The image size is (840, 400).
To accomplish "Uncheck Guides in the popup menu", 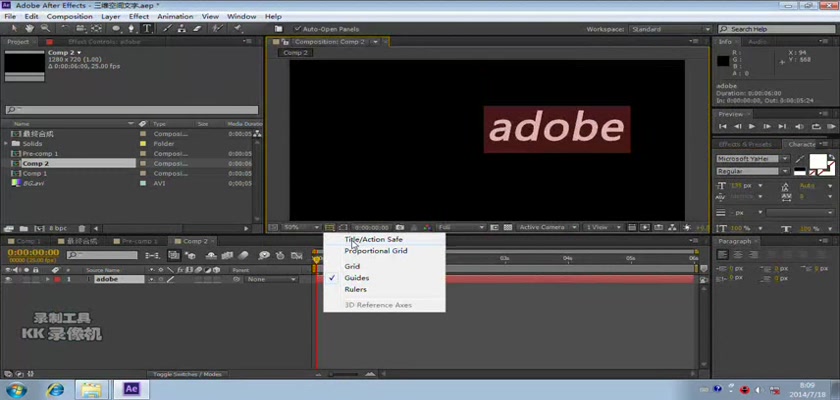I will click(x=357, y=278).
